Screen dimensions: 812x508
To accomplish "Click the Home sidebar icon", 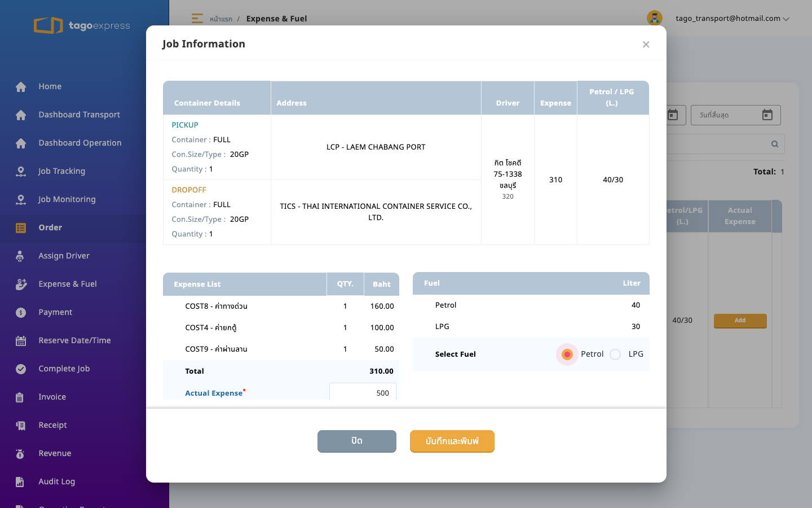I will [x=21, y=86].
